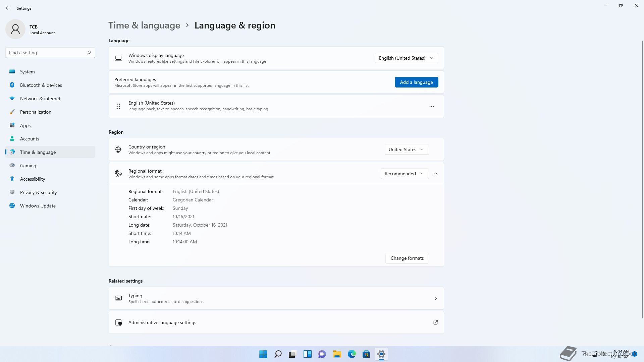Open the external link icon for Administrative language settings
The image size is (644, 362).
(x=435, y=322)
